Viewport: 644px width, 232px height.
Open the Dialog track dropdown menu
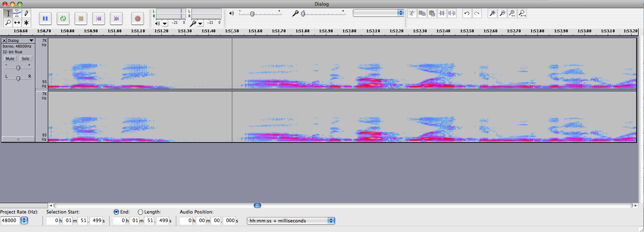(x=31, y=41)
